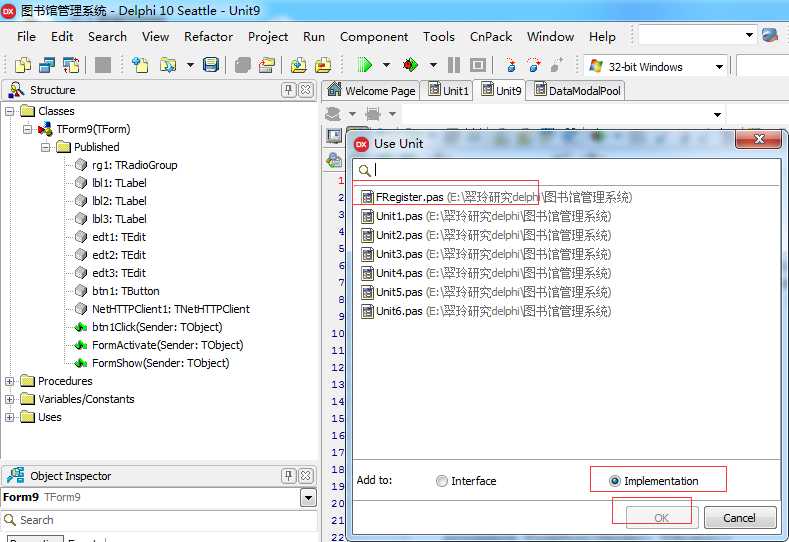The image size is (789, 542).
Task: Click the Remove file from project icon
Action: [x=323, y=65]
